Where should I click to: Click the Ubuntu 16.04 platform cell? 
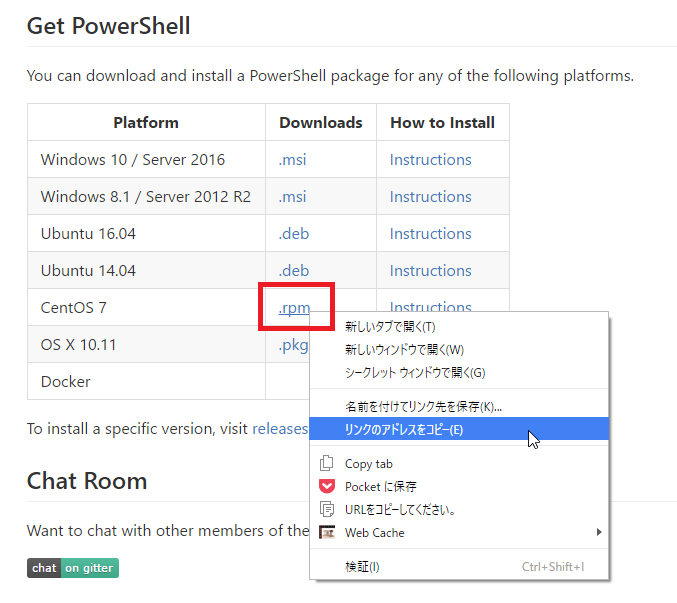tap(146, 234)
